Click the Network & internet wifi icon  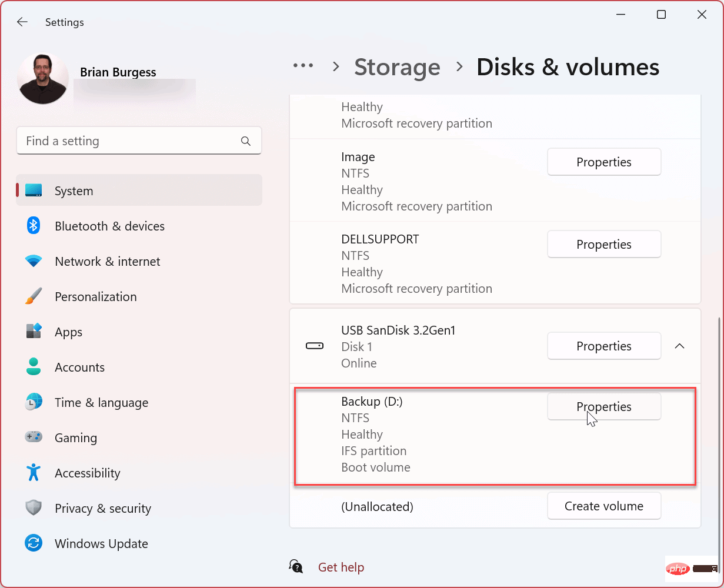pos(34,261)
